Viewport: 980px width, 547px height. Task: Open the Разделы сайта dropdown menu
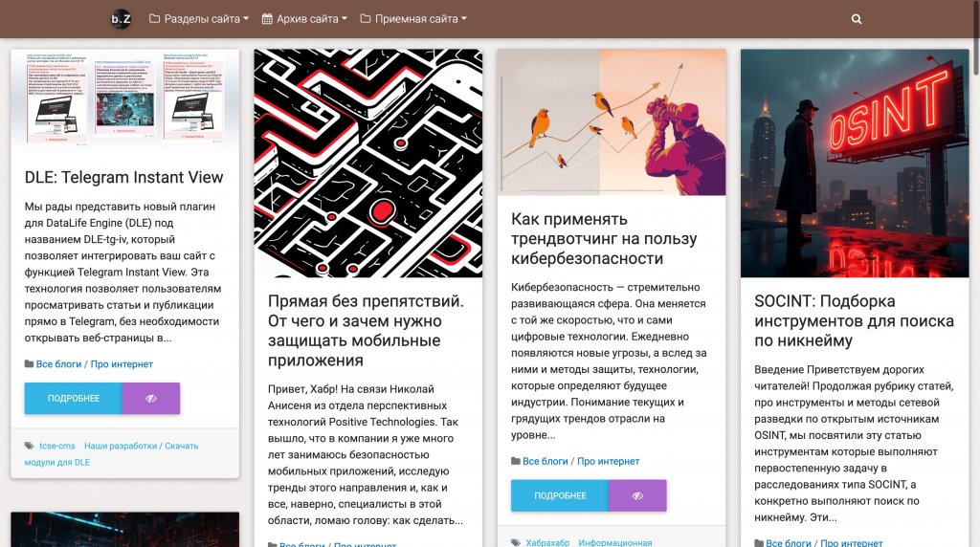[199, 19]
